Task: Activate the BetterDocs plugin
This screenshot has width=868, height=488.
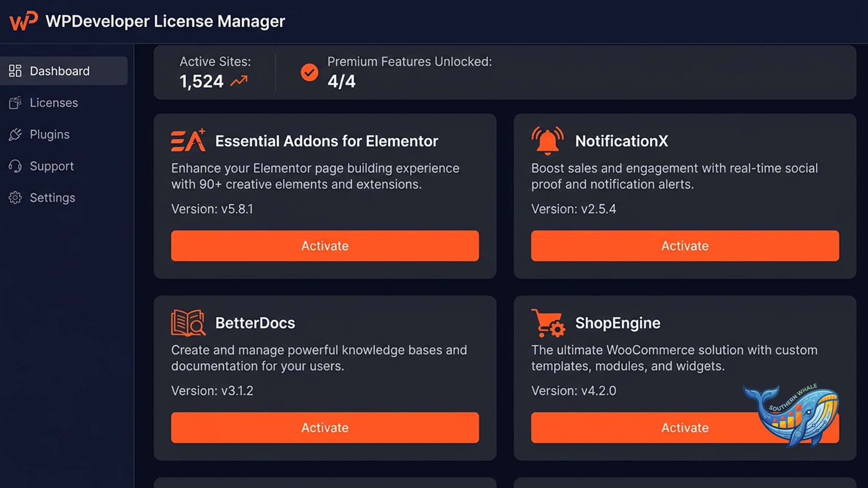Action: pos(325,427)
